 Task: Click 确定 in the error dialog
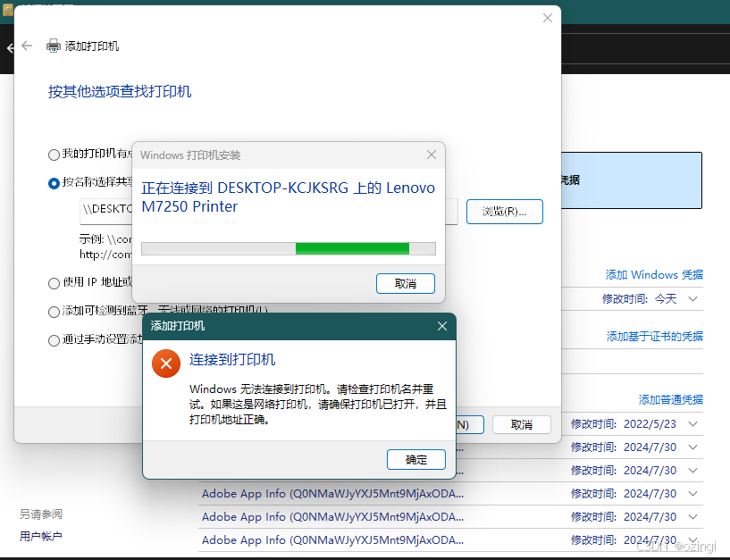click(416, 459)
